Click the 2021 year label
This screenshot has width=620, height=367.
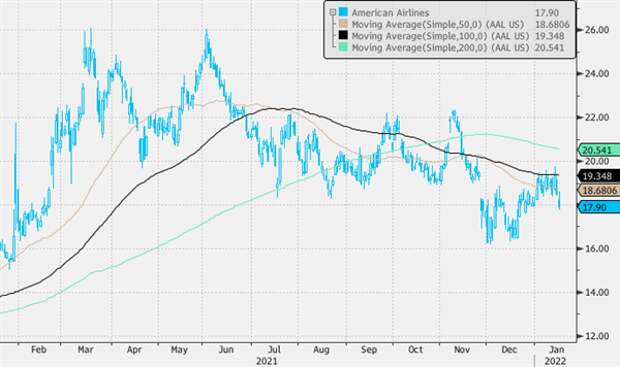tap(267, 361)
